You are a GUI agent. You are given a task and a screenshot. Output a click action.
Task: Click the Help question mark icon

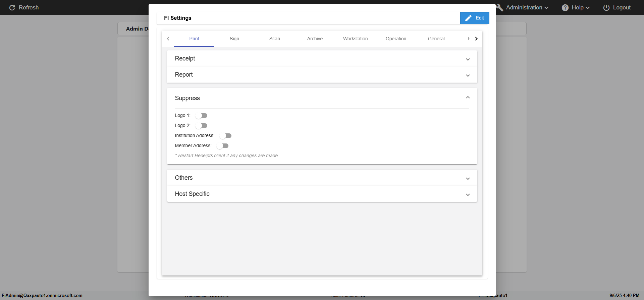pyautogui.click(x=565, y=8)
